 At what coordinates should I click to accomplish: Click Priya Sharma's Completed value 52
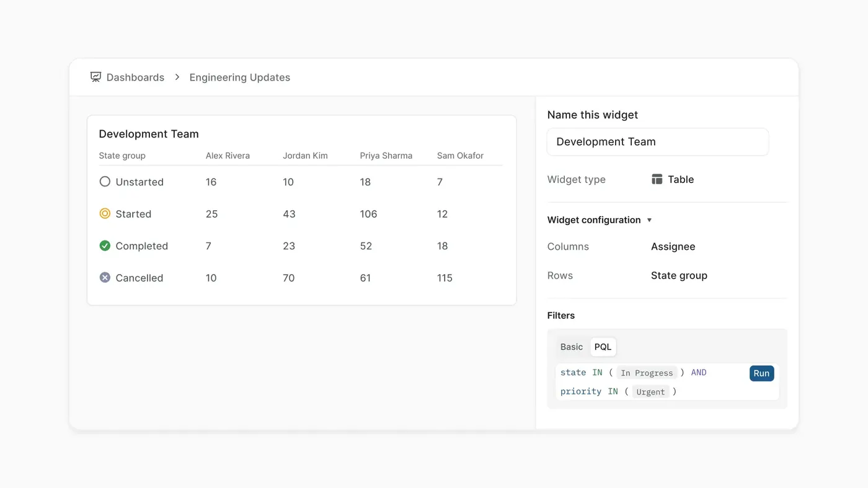coord(366,246)
